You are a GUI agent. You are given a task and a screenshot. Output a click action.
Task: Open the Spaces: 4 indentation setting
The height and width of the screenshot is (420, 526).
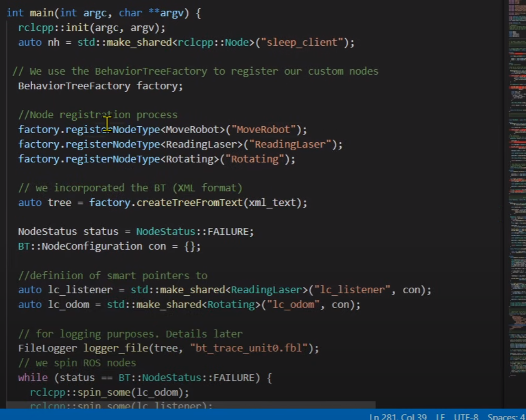click(x=506, y=416)
